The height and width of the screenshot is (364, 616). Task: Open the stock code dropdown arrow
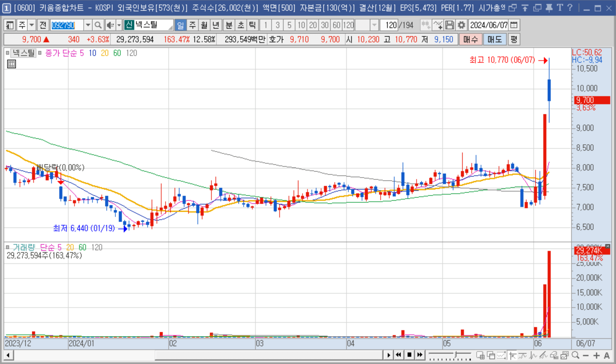(x=88, y=25)
